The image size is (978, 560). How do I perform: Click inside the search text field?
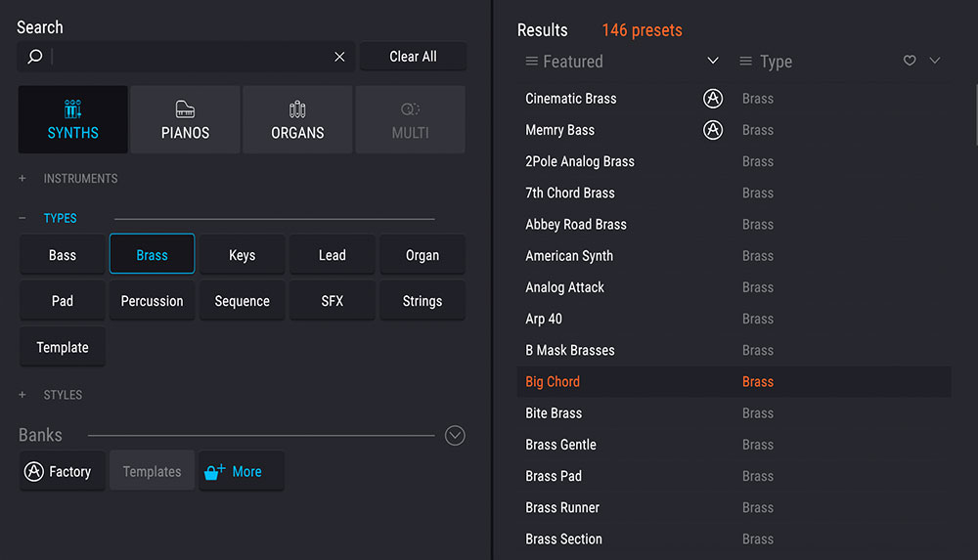pyautogui.click(x=186, y=57)
